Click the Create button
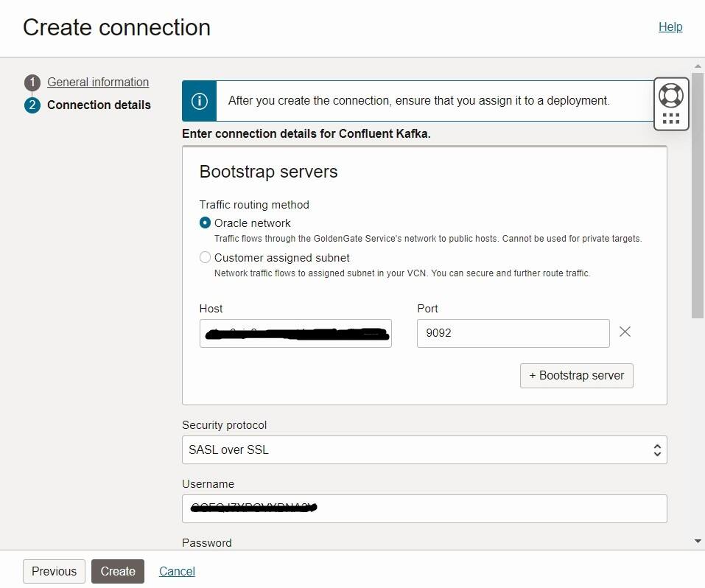This screenshot has width=705, height=588. coord(117,571)
